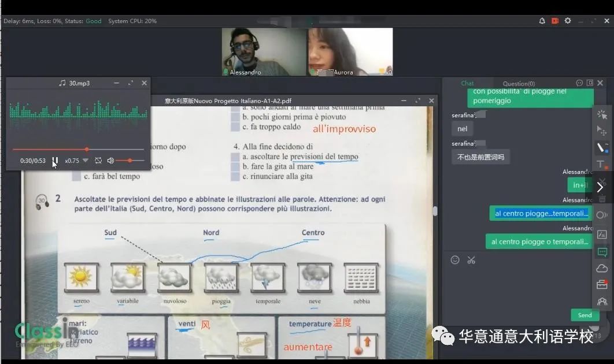614x364 pixels.
Task: Click the scissors screenshot icon in chat
Action: (x=471, y=260)
